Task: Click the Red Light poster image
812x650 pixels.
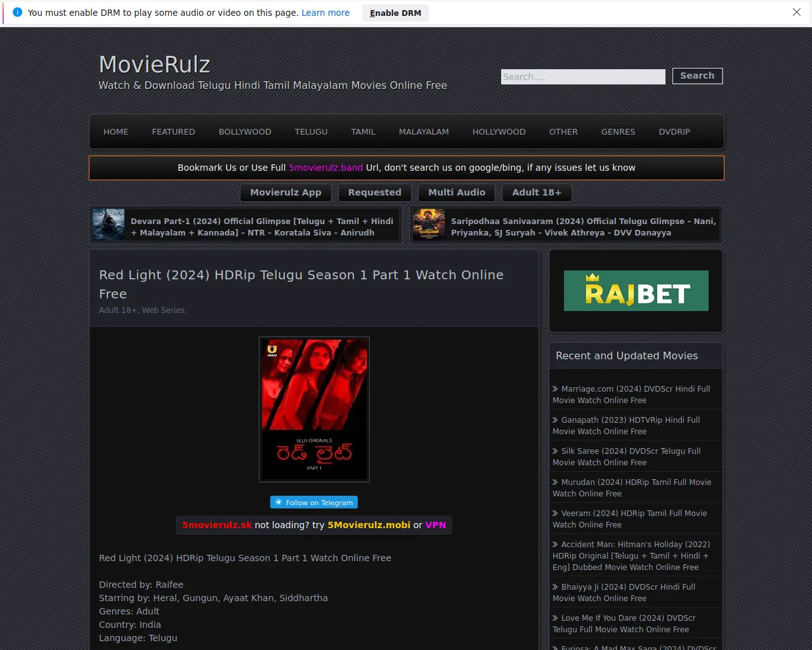Action: point(314,409)
